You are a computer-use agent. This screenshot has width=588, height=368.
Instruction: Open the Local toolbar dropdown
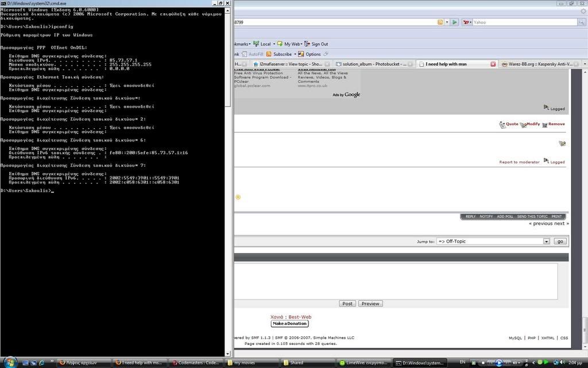[x=273, y=44]
